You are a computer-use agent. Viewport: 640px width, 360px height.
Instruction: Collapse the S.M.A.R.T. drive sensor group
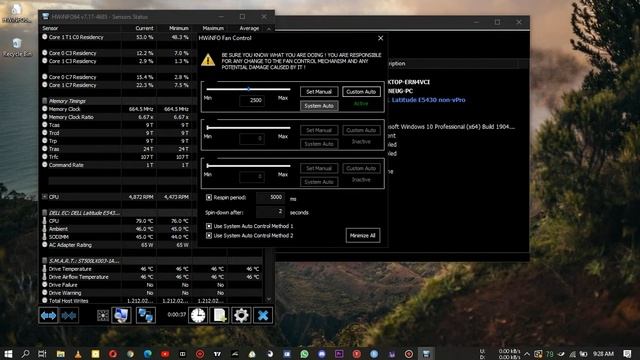pos(44,260)
